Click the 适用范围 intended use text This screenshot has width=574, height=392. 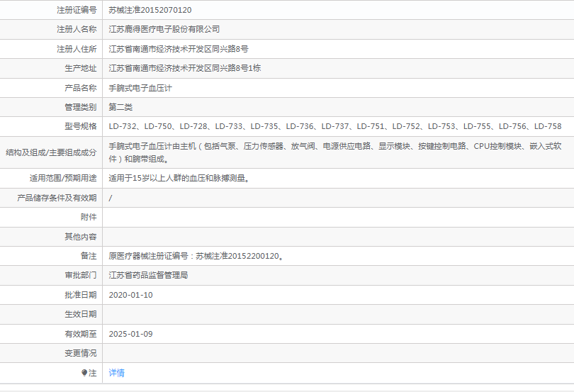179,179
